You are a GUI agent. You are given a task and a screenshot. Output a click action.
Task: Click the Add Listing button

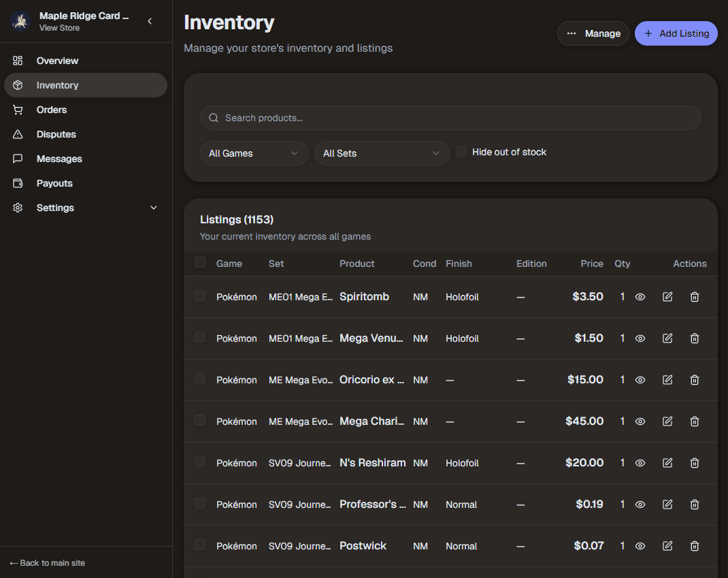pos(676,33)
